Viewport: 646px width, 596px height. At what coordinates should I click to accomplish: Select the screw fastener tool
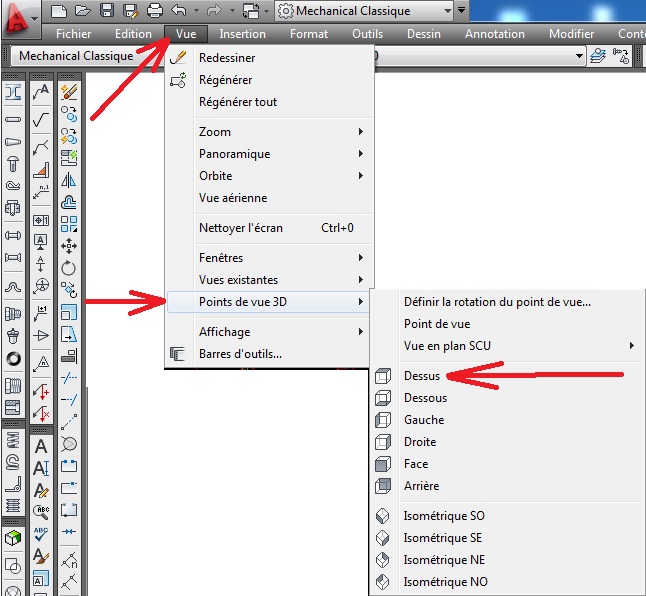(x=13, y=164)
